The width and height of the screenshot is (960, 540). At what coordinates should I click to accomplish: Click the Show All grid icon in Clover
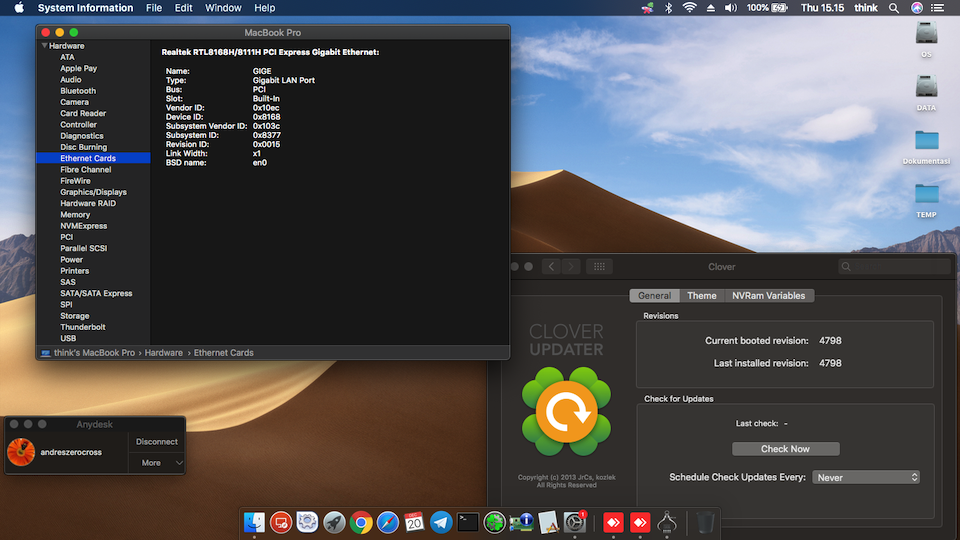pos(598,267)
